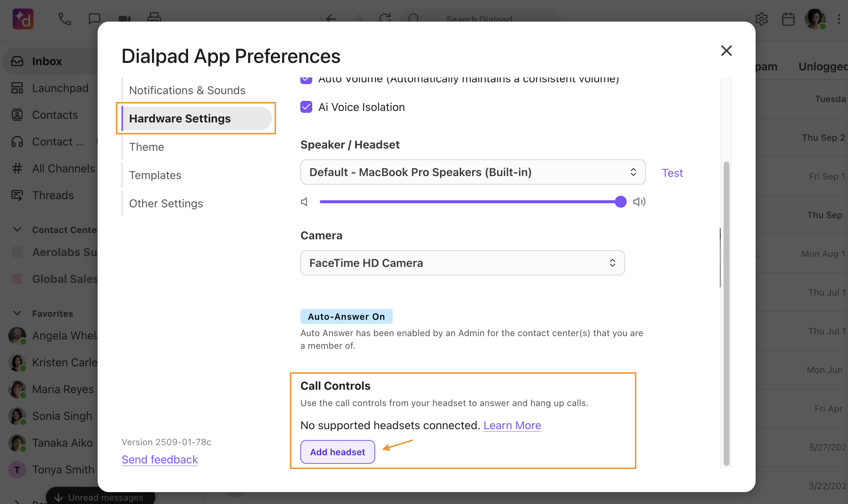Switch to the Unlogged inbox tab
Image resolution: width=848 pixels, height=504 pixels.
point(823,66)
